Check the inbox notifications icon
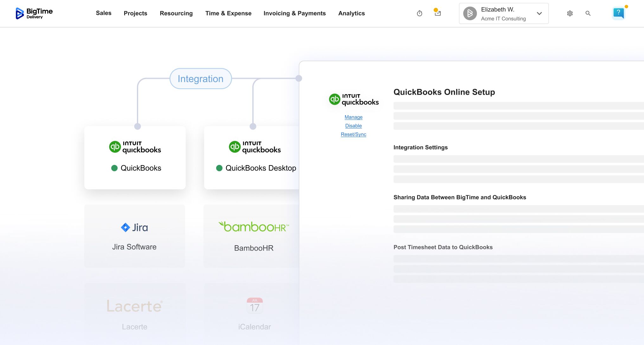Image resolution: width=644 pixels, height=345 pixels. pyautogui.click(x=438, y=13)
